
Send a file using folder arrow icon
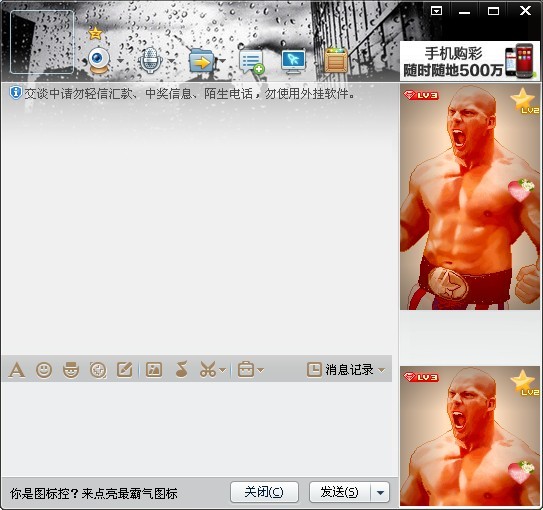[x=202, y=61]
